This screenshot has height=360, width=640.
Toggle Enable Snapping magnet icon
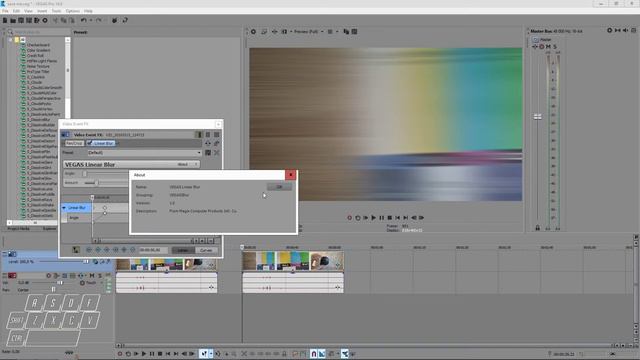coord(313,354)
